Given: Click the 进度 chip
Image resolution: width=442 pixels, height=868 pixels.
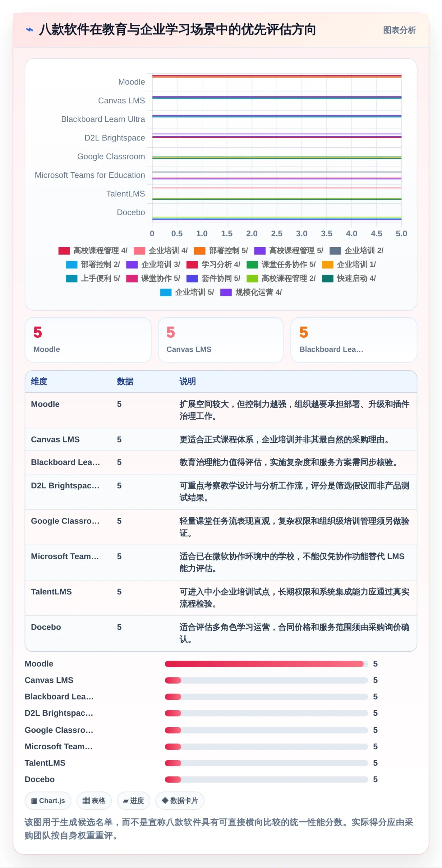Looking at the screenshot, I should click(x=134, y=801).
